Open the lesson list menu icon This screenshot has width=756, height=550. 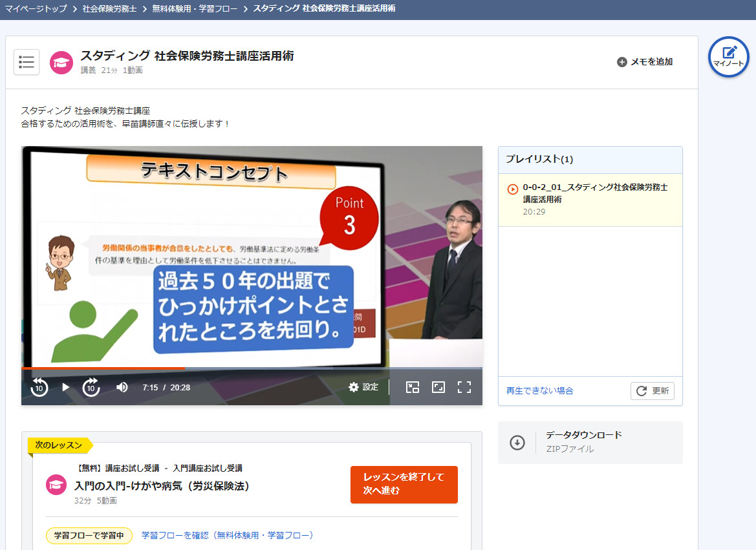(x=27, y=62)
